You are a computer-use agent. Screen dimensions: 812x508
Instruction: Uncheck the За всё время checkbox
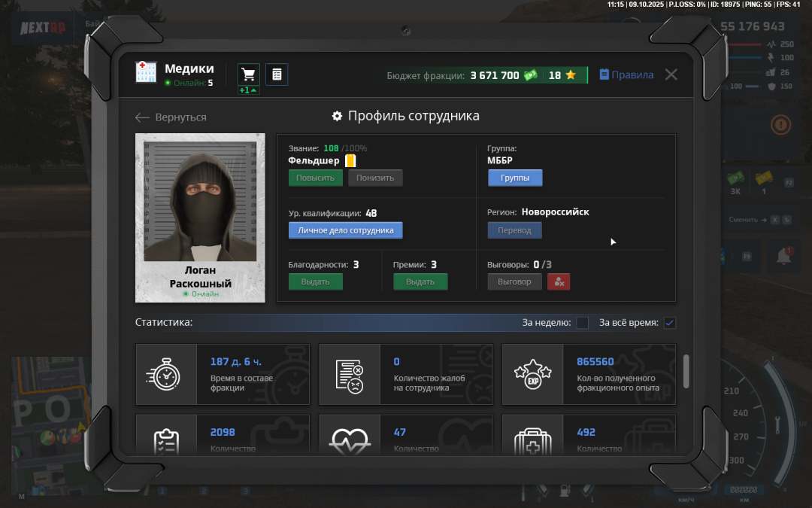pos(669,323)
